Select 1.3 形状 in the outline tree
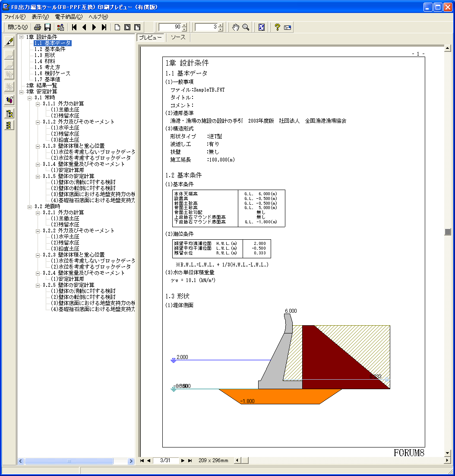The width and height of the screenshot is (455, 476). pos(44,55)
